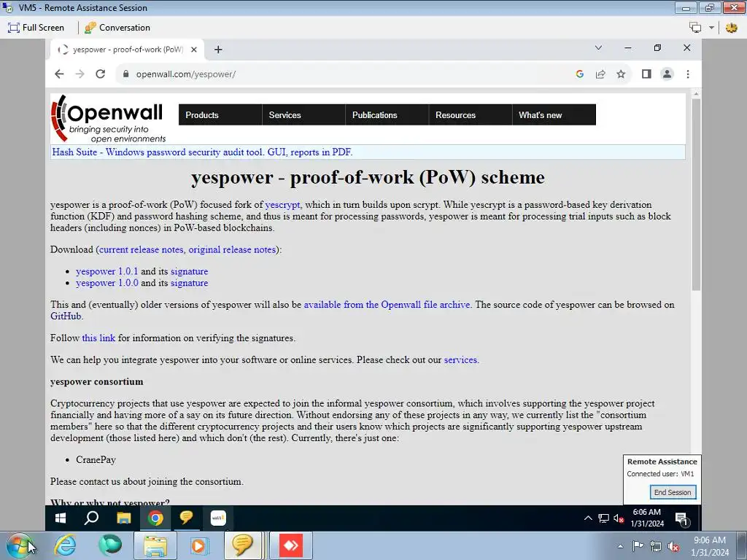Click the green globe icon on local taskbar
The image size is (747, 560).
pos(110,545)
